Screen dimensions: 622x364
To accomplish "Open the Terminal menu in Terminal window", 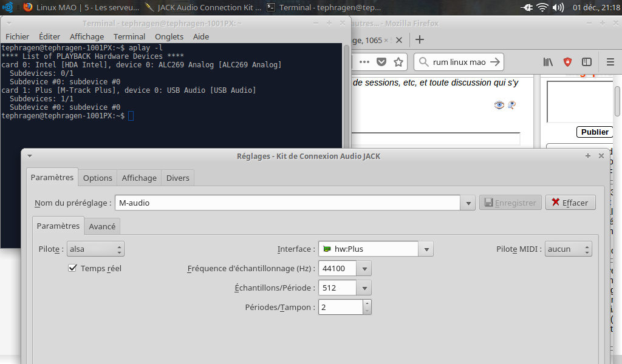I will pos(129,36).
